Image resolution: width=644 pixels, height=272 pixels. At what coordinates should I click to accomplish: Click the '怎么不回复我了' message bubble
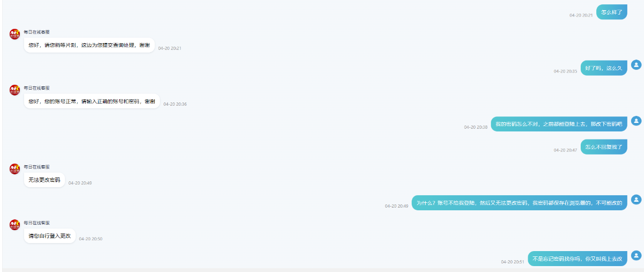[x=604, y=147]
